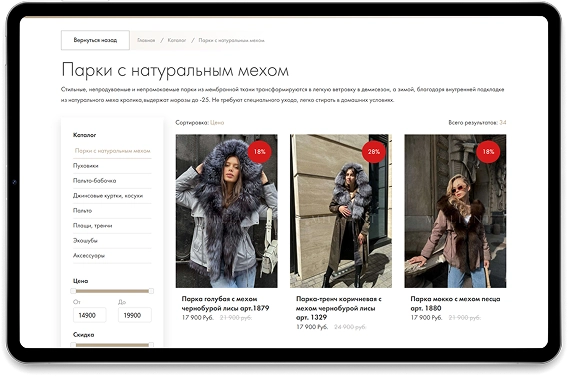This screenshot has height=376, width=569.
Task: Click the Парка голубая с мехом чернобурой лисы title
Action: [x=225, y=304]
